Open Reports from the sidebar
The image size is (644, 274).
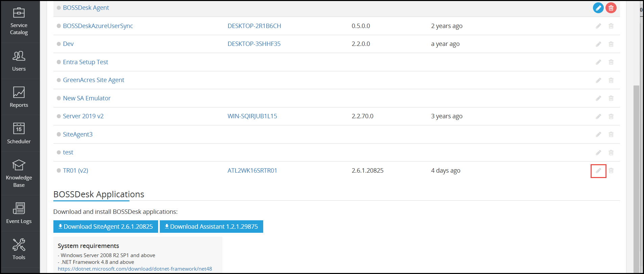(x=19, y=97)
